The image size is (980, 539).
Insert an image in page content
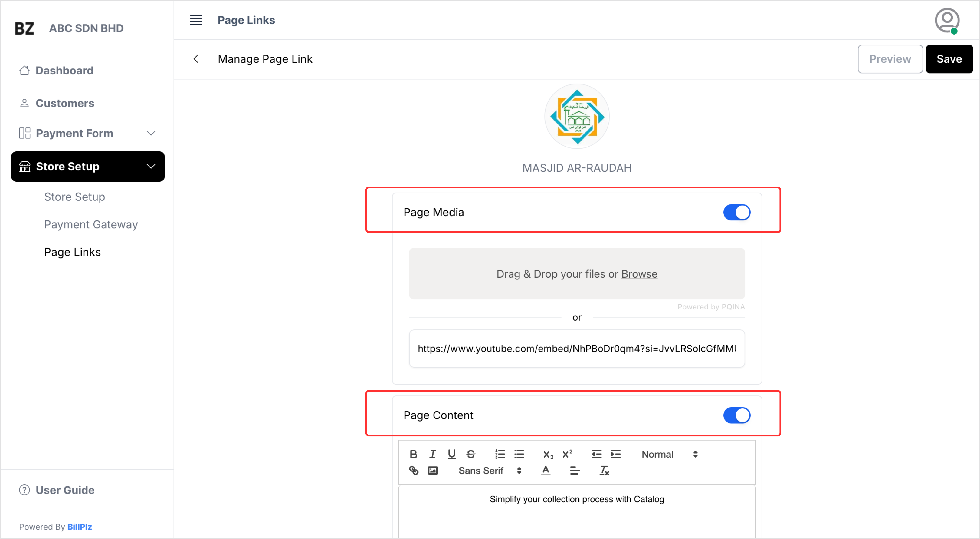point(433,471)
